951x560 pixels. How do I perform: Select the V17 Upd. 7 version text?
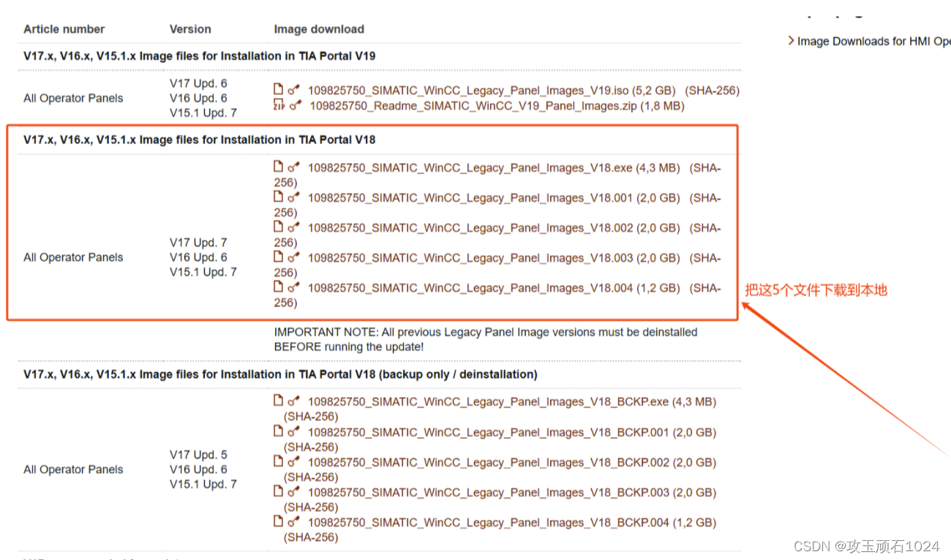(x=198, y=242)
